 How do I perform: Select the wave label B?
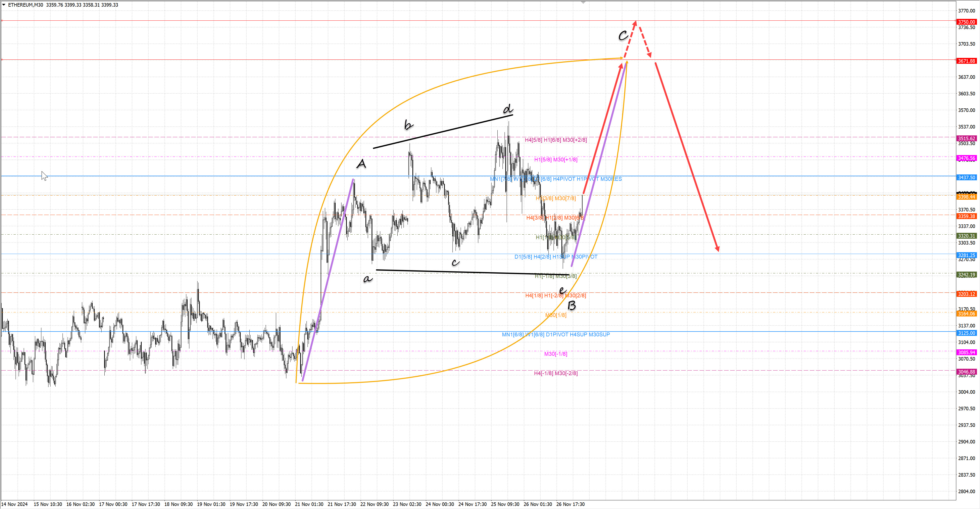pos(571,305)
